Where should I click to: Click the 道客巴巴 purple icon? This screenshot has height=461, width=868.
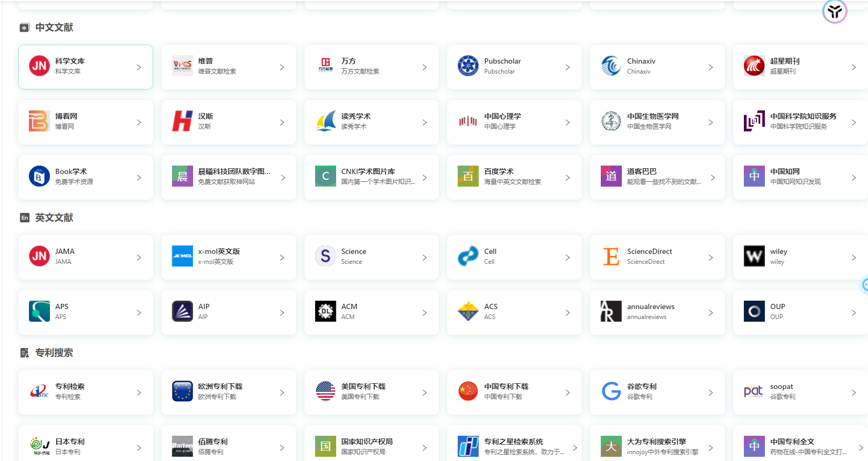pos(611,177)
